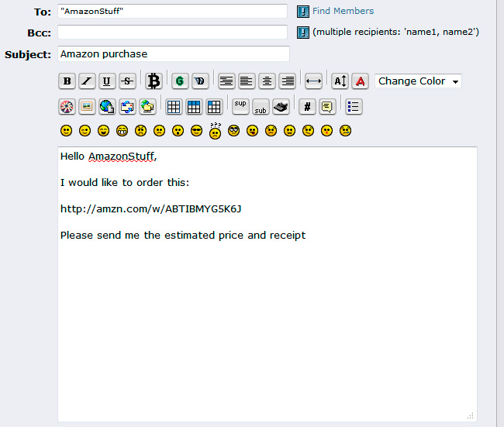Insert a bulleted list

tap(354, 107)
